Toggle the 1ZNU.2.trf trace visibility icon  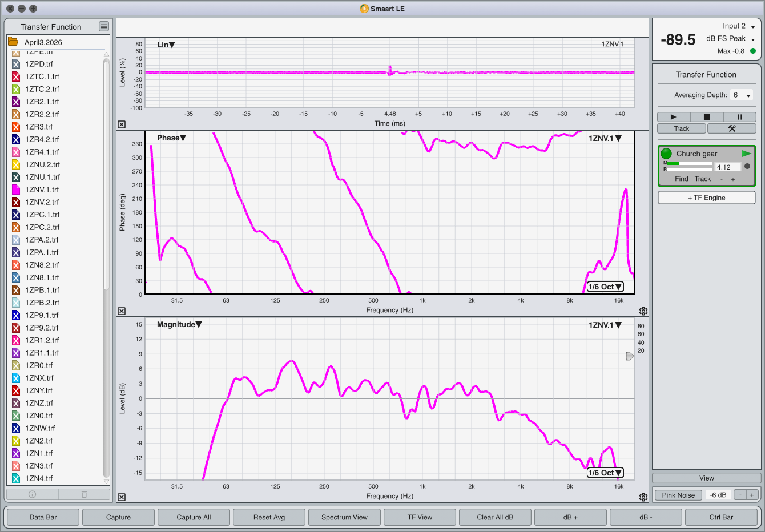16,164
